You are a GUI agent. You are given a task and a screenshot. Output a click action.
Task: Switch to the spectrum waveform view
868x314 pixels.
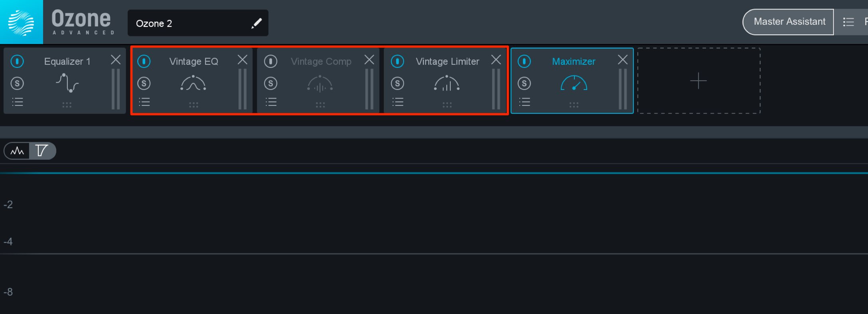pyautogui.click(x=17, y=151)
